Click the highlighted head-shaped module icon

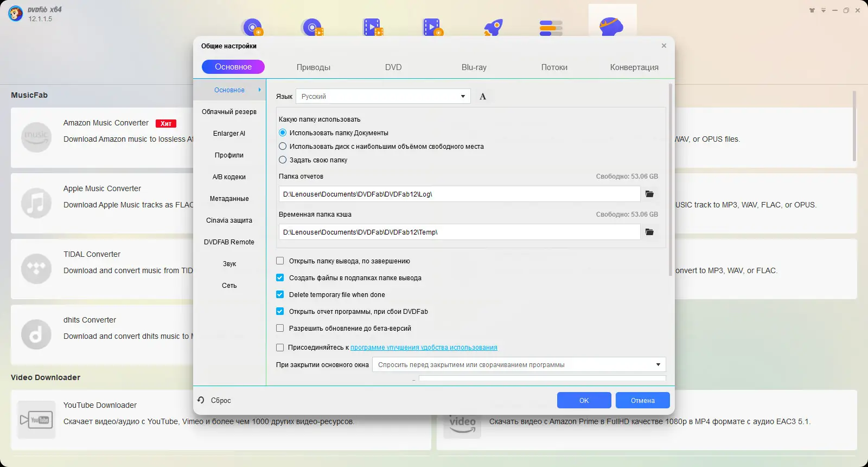tap(612, 26)
